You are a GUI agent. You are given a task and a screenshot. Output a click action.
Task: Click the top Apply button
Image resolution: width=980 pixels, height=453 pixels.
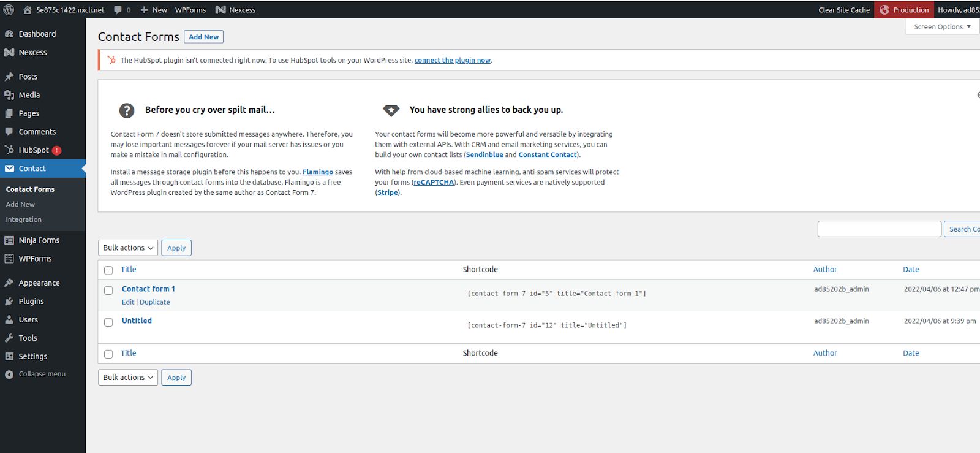(176, 248)
